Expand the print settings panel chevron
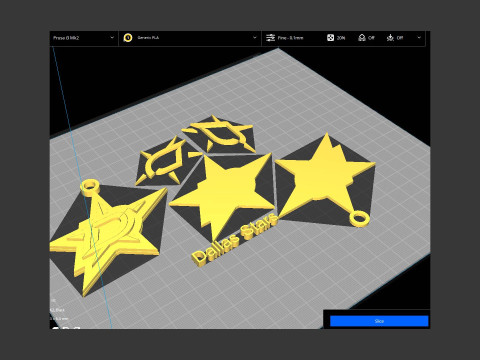The image size is (480, 360). [419, 38]
